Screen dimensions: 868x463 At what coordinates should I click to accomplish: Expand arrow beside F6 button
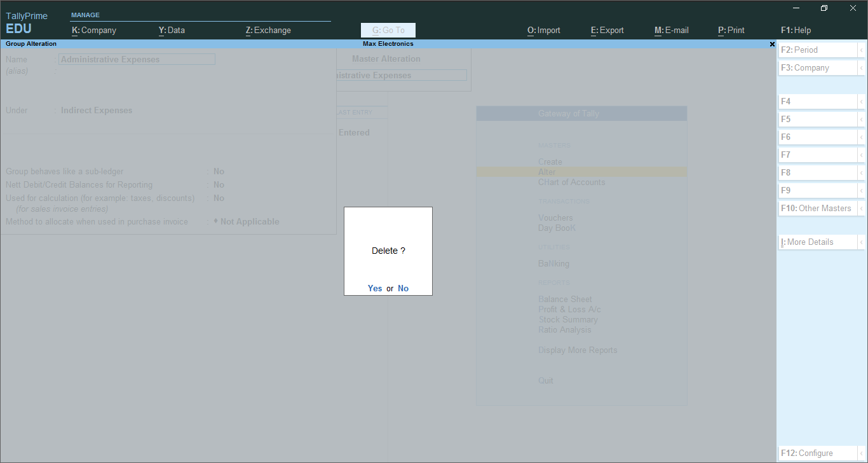click(861, 137)
